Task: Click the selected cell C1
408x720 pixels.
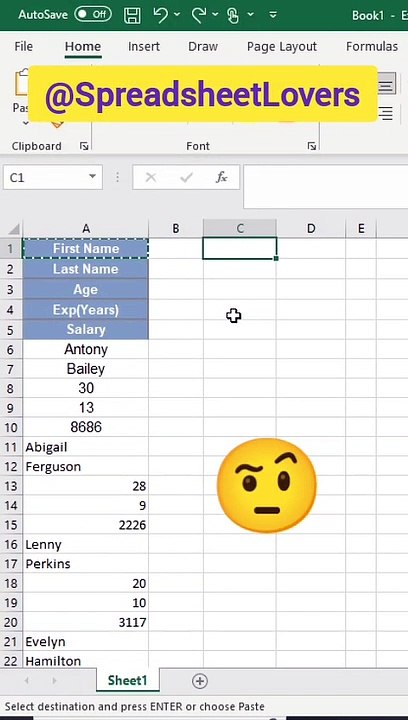Action: coord(240,248)
